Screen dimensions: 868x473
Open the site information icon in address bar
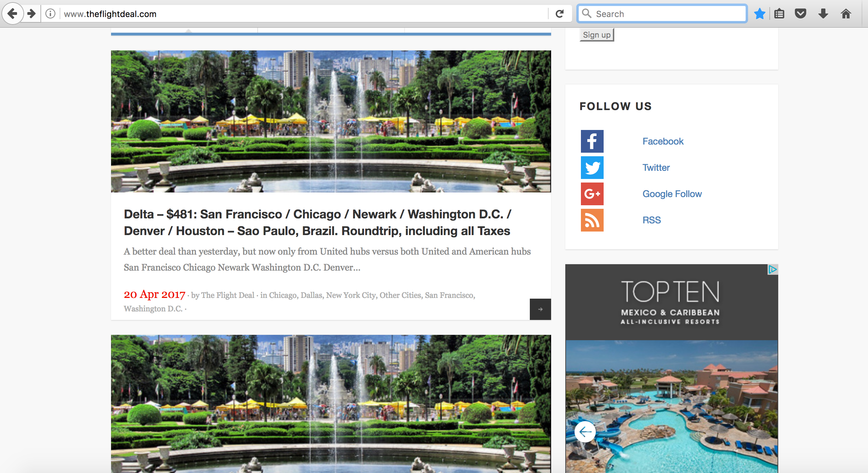pyautogui.click(x=50, y=14)
